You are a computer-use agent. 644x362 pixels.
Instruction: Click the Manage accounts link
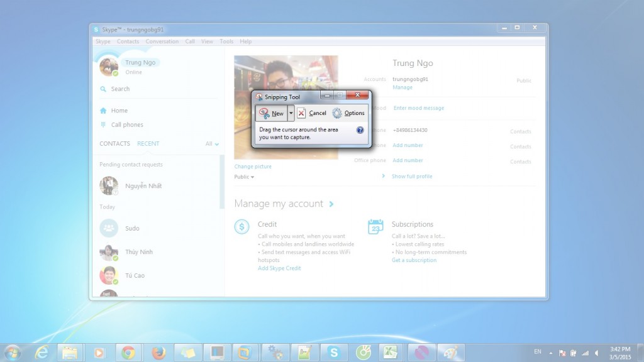point(402,87)
